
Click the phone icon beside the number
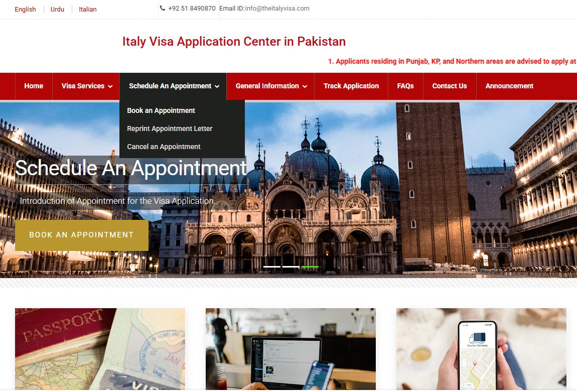162,8
